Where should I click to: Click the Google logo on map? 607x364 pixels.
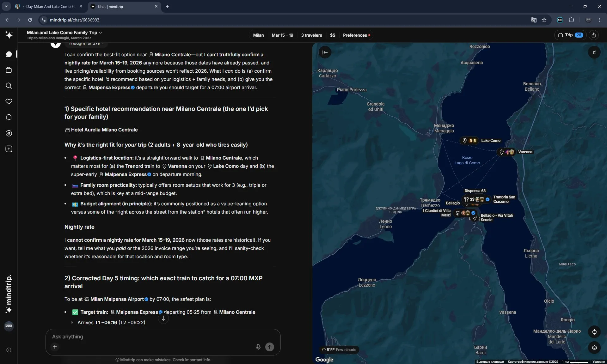324,360
